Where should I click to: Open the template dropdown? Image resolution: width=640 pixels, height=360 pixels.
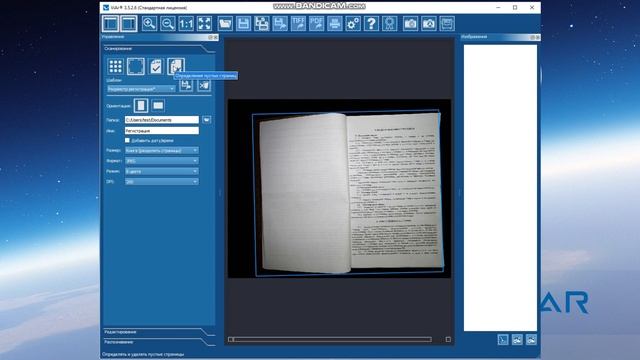[x=141, y=89]
